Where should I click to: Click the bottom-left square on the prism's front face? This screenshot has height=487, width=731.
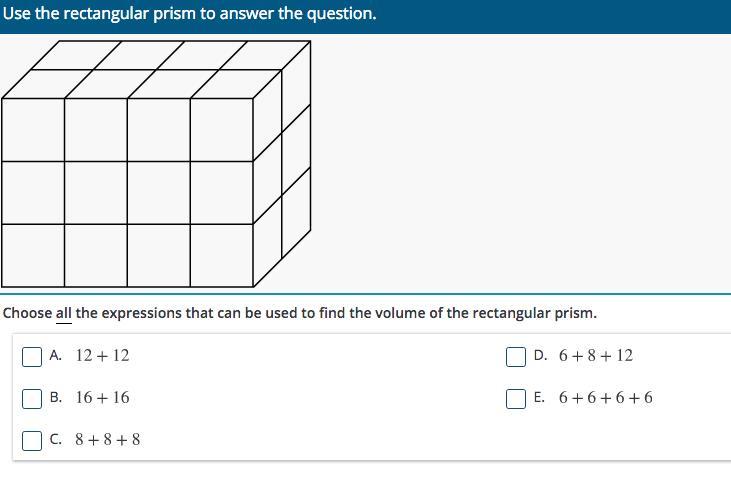[33, 255]
